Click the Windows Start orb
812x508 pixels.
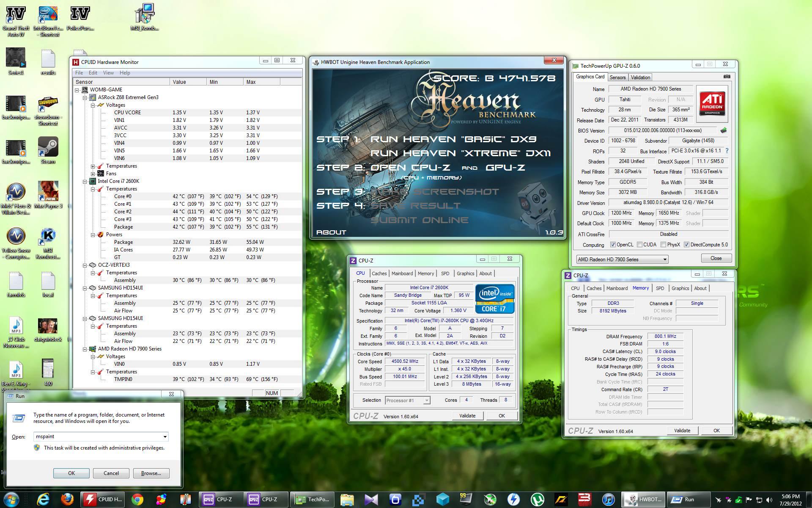tap(11, 500)
